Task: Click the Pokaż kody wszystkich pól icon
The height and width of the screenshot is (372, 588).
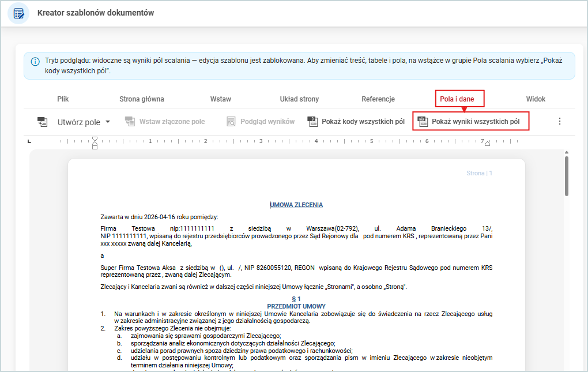Action: (312, 122)
